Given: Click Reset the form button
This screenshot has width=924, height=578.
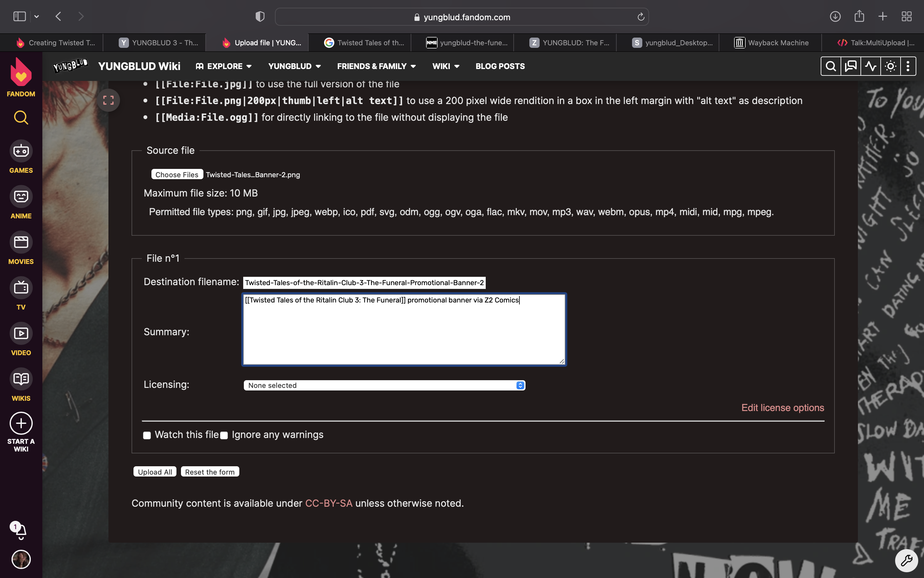Looking at the screenshot, I should pos(210,472).
